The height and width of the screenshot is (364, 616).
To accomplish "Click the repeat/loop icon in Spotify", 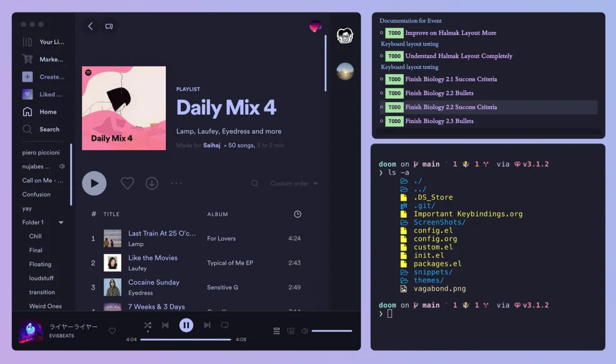I will pos(225,325).
